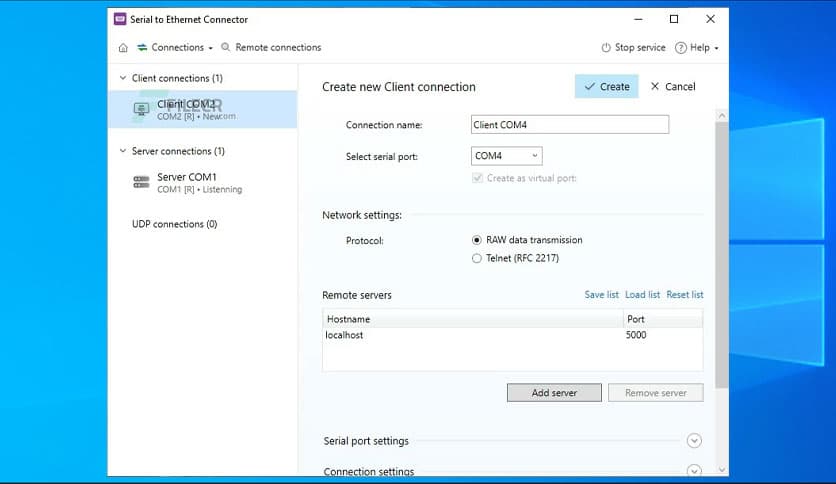This screenshot has height=484, width=836.
Task: Maximize the Serial to Ethernet Connector window
Action: (674, 19)
